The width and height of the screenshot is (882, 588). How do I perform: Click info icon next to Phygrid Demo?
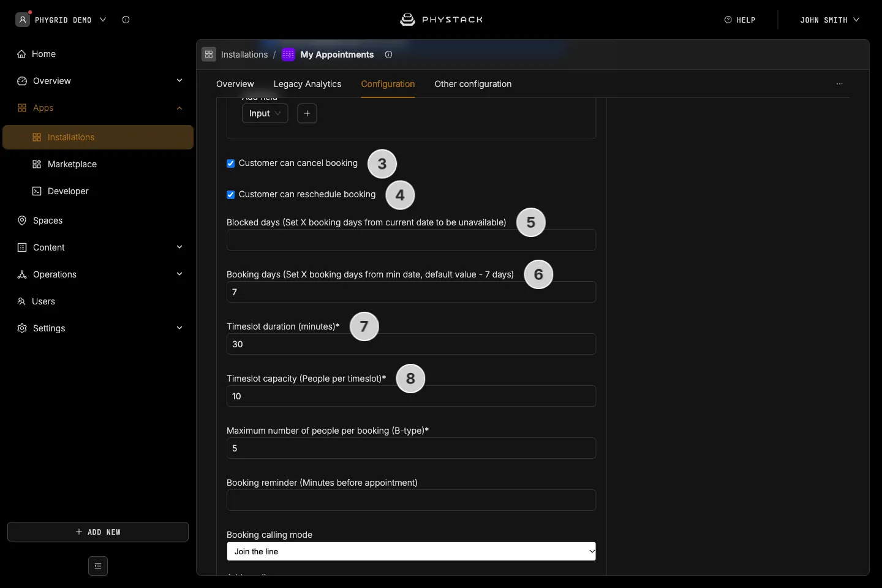[126, 20]
